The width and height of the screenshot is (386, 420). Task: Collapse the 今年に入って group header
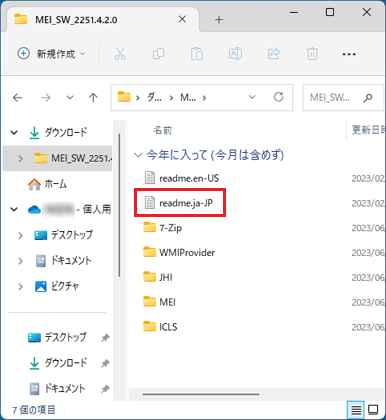click(138, 155)
